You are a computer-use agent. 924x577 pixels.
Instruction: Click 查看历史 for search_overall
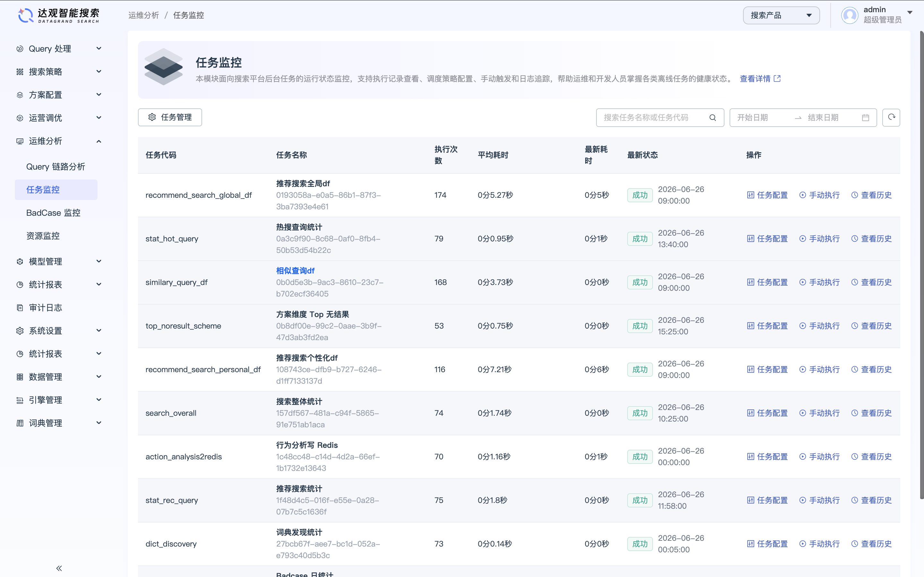[x=871, y=413]
